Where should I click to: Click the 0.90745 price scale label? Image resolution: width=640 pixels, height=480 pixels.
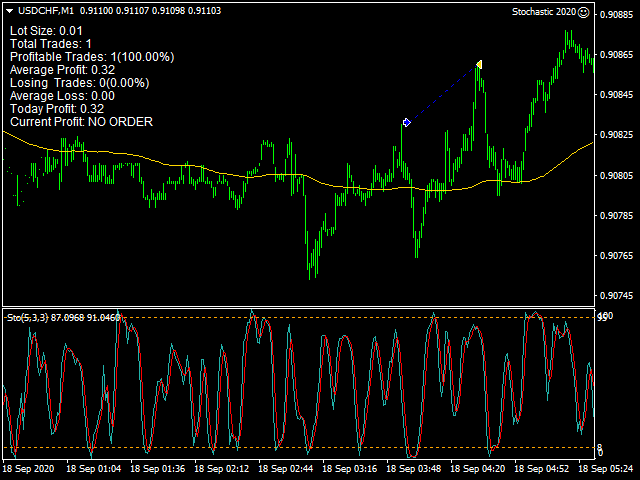click(616, 296)
